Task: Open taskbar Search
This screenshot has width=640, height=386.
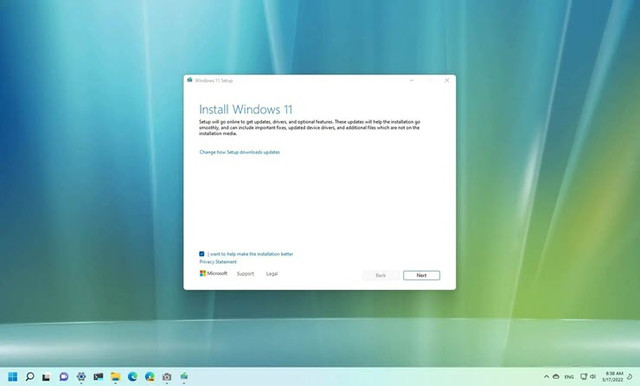Action: (30, 376)
